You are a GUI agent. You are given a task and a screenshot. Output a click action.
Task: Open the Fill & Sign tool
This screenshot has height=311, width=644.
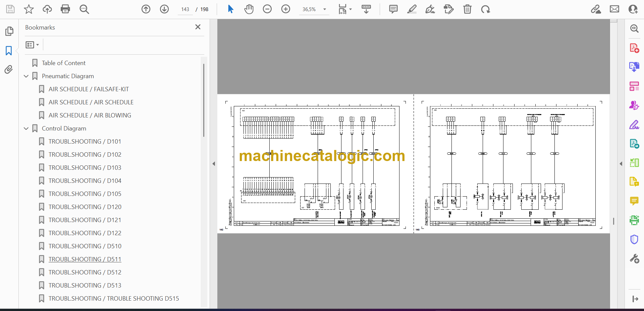(x=634, y=124)
